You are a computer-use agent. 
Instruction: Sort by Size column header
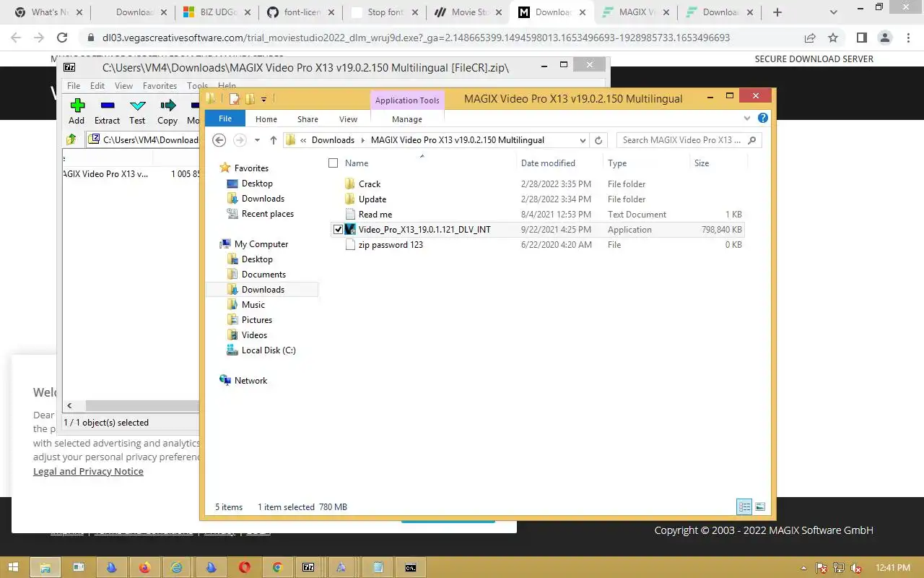(702, 163)
